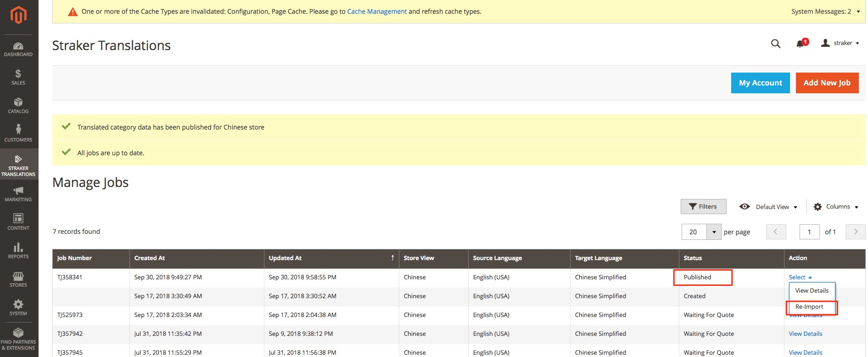Choose View Details in the Select menu
Viewport: 868px width, 357px height.
coord(812,291)
